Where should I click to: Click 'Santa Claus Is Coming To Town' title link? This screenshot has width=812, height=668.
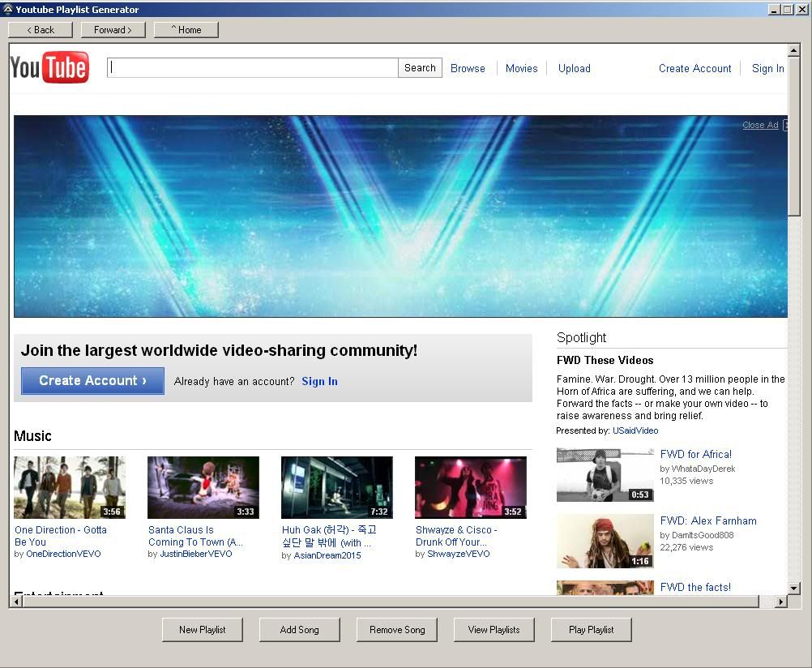point(195,536)
